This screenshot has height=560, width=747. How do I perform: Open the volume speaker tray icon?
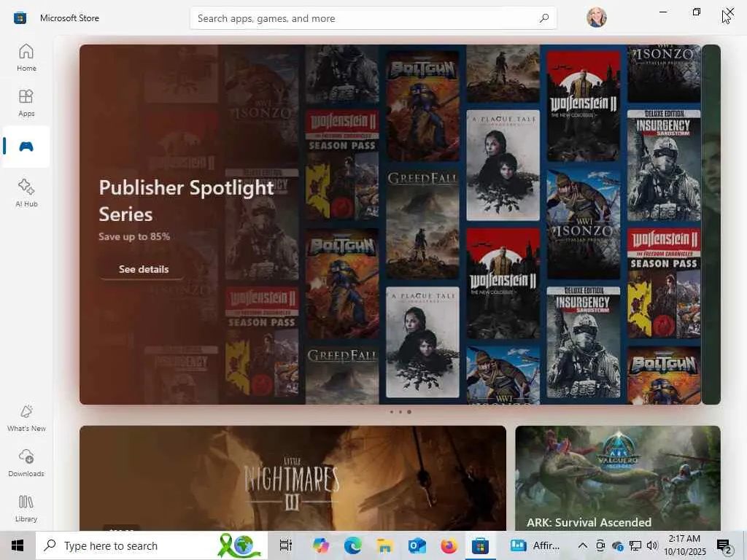pyautogui.click(x=652, y=545)
